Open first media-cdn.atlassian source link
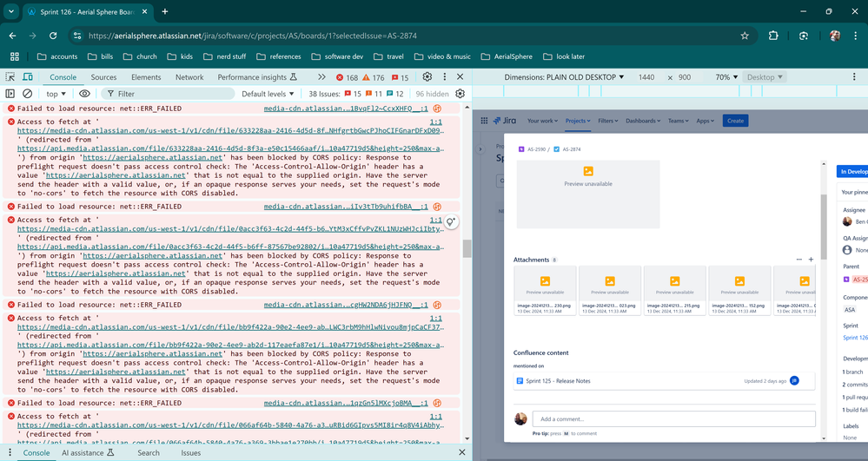This screenshot has width=868, height=461. [346, 109]
